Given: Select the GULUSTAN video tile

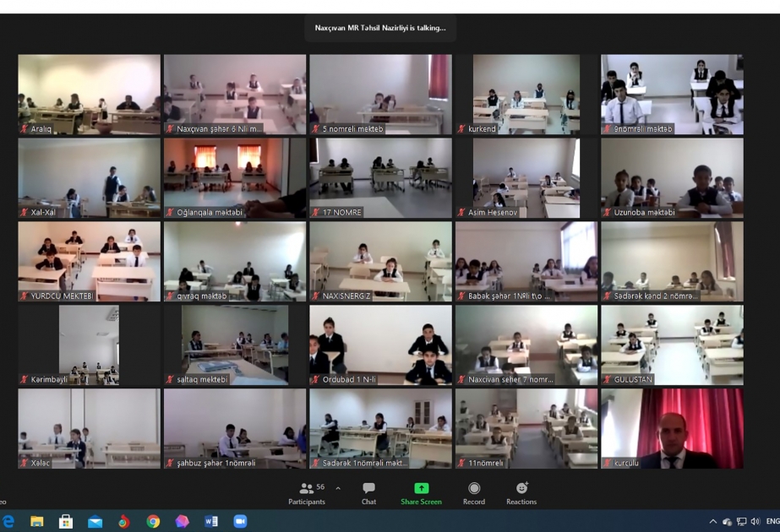Looking at the screenshot, I should pos(672,345).
